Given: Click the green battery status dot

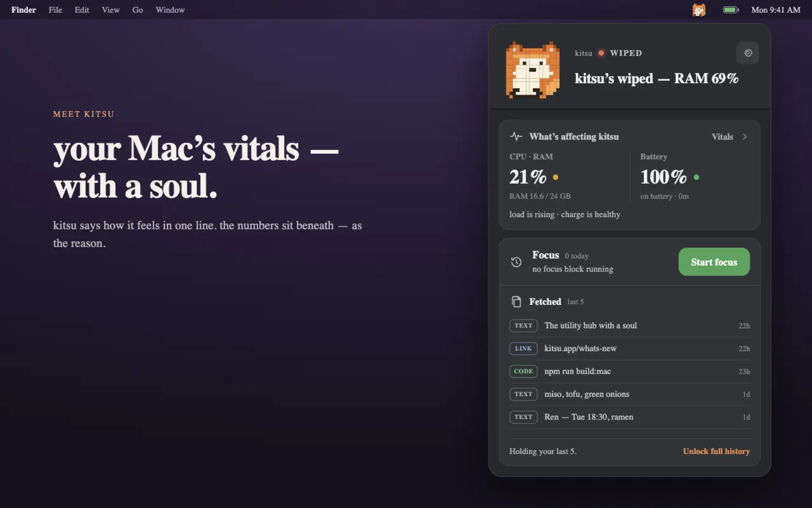Looking at the screenshot, I should [x=697, y=177].
